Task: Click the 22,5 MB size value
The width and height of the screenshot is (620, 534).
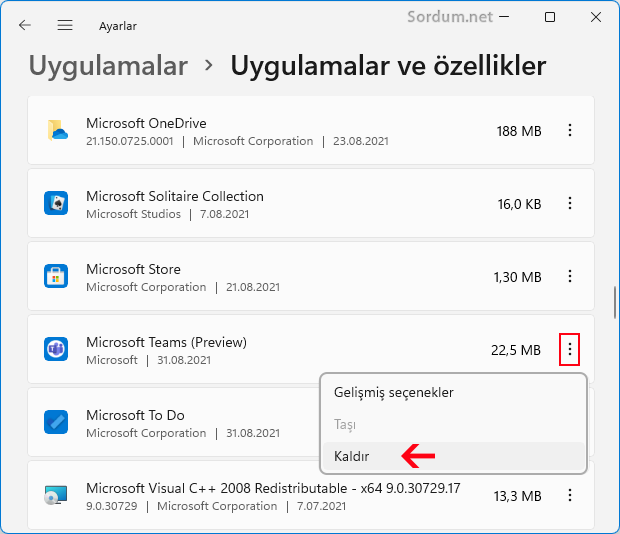Action: click(x=516, y=350)
